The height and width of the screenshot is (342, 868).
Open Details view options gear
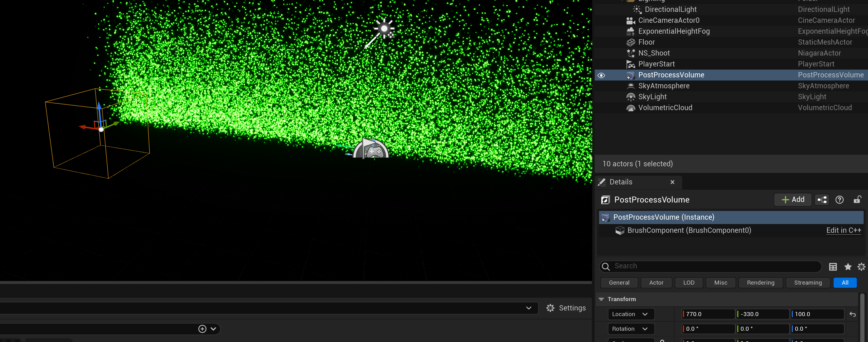tap(861, 266)
